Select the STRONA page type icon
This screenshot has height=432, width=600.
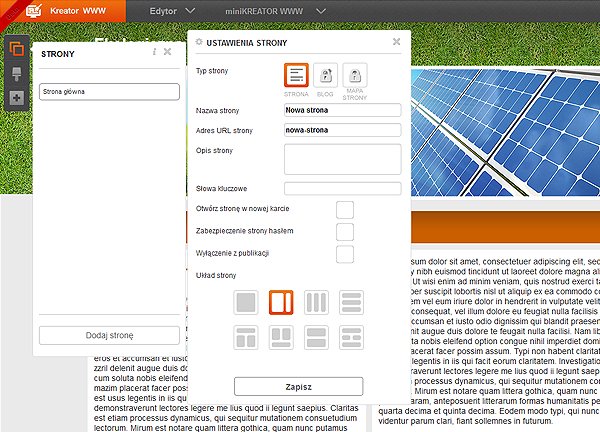pos(296,75)
